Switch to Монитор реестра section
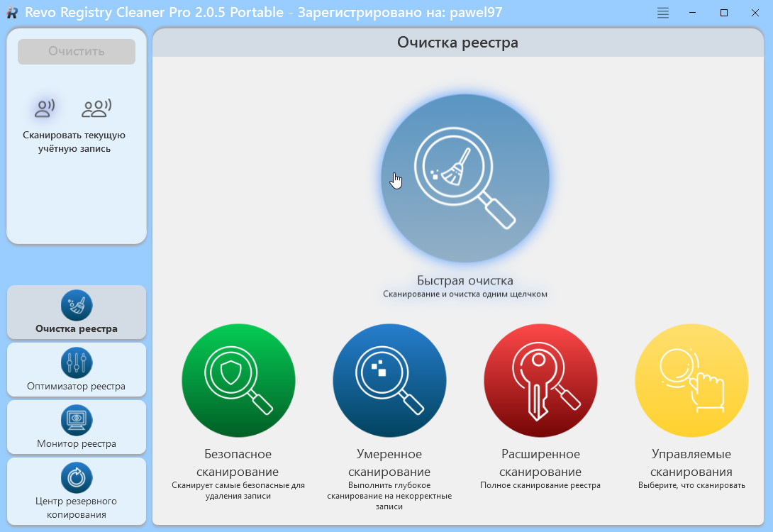 pos(77,427)
